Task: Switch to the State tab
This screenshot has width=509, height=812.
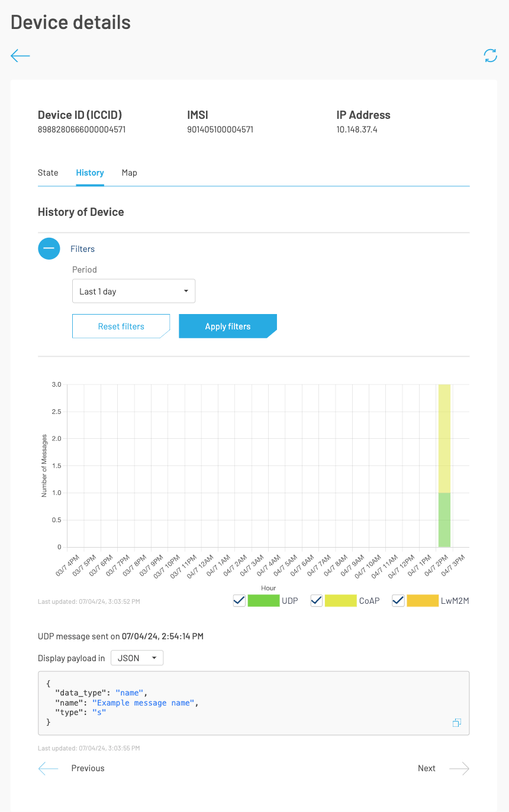Action: coord(48,173)
